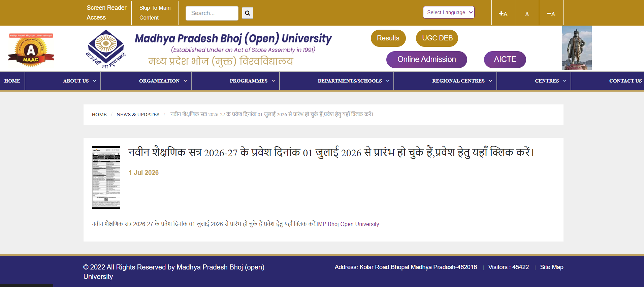Increase font size with +A icon
Viewport: 644px width, 287px height.
pos(503,13)
